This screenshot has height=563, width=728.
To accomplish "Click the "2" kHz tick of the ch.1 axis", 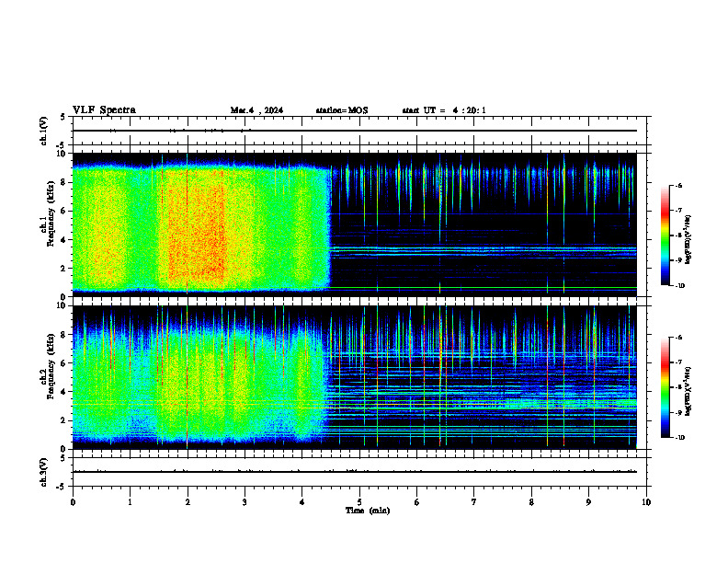I will [63, 269].
